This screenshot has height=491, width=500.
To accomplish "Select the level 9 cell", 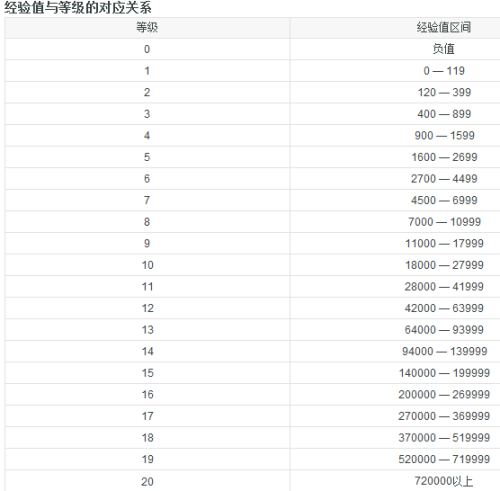I will tap(147, 243).
